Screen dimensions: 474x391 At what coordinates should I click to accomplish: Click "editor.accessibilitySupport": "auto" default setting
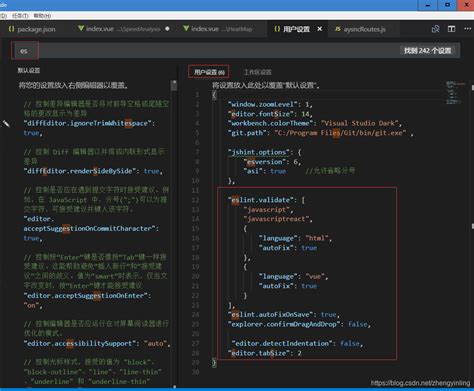point(97,343)
